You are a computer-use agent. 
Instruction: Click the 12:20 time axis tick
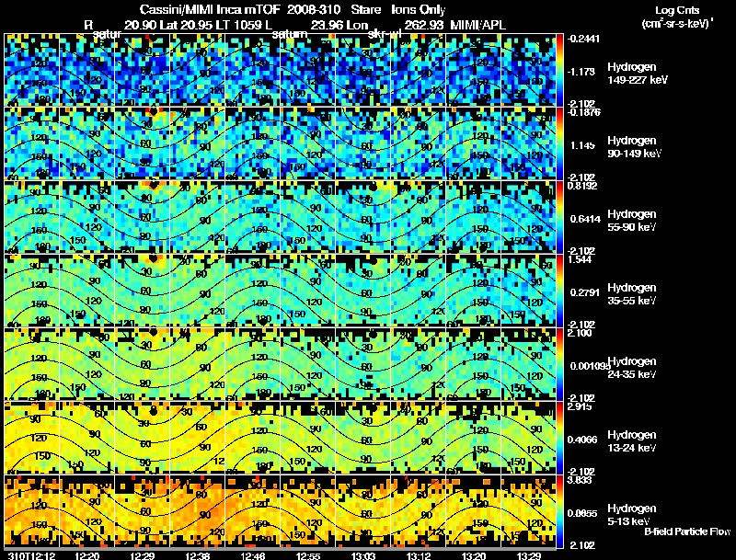(x=87, y=555)
